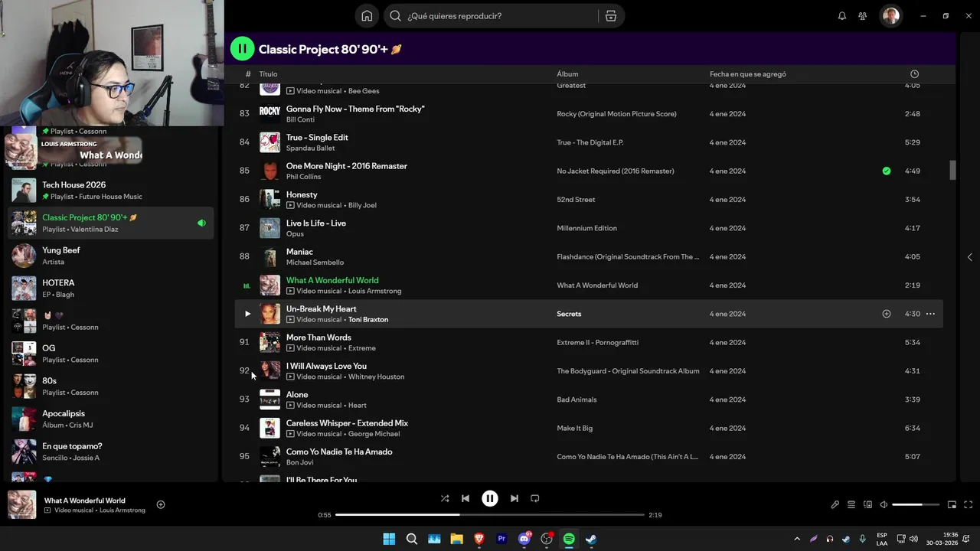Sort by "Fecha en que se agregó" header

747,74
